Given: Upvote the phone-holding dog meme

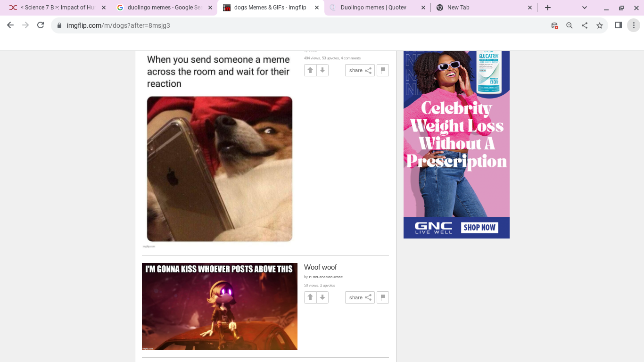Looking at the screenshot, I should pyautogui.click(x=310, y=70).
